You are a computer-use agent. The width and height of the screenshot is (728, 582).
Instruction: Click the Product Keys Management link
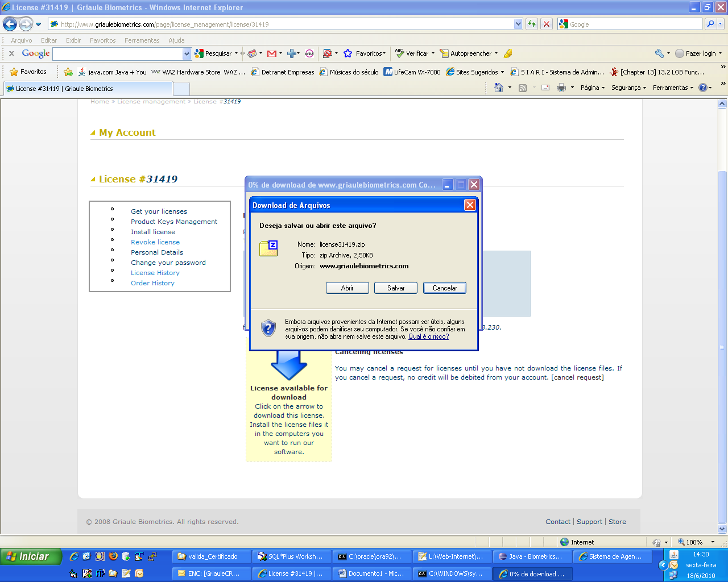[x=174, y=222]
